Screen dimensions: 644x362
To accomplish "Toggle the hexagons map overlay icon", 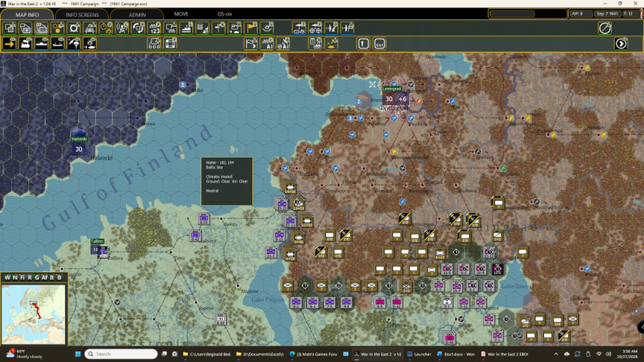I will [57, 28].
